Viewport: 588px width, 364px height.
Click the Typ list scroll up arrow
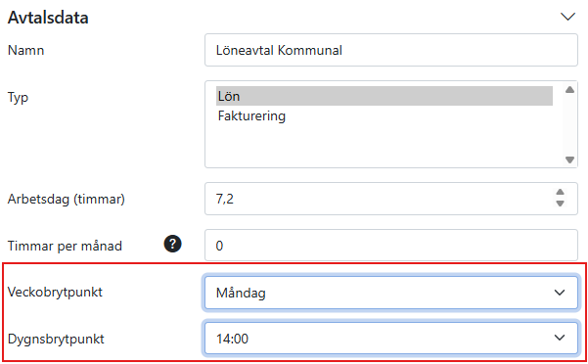pos(569,90)
